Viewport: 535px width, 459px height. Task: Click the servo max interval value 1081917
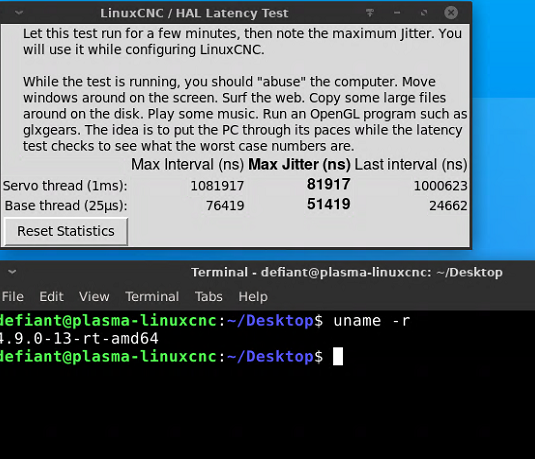(x=217, y=186)
